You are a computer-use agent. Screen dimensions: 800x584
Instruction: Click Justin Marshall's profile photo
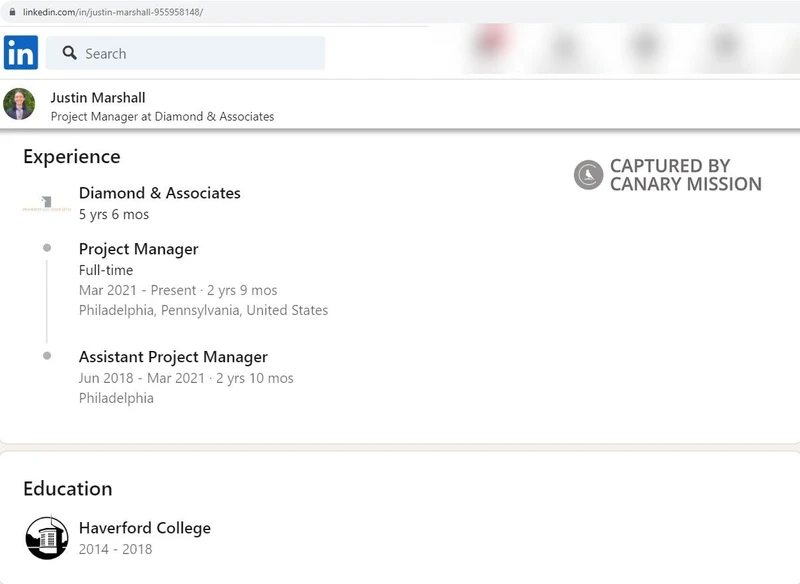coord(19,104)
